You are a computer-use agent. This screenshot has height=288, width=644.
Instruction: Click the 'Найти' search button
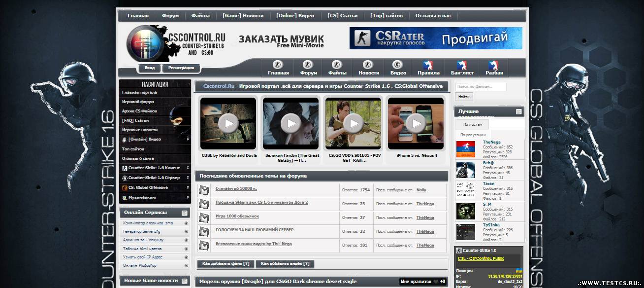pos(464,97)
